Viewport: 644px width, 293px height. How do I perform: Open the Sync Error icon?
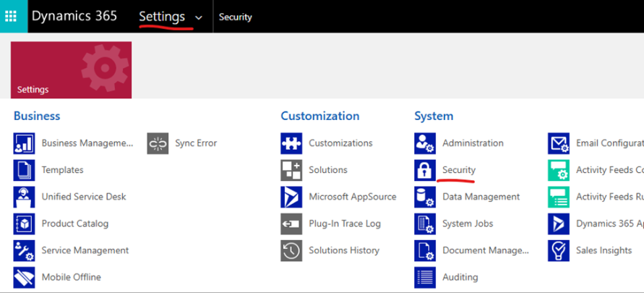(x=158, y=143)
